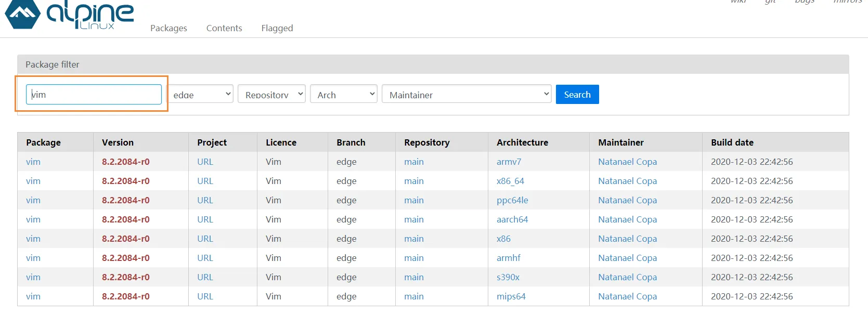This screenshot has width=868, height=327.
Task: Click version 8.2.2084-r0 in the x86_64 row
Action: pos(126,181)
